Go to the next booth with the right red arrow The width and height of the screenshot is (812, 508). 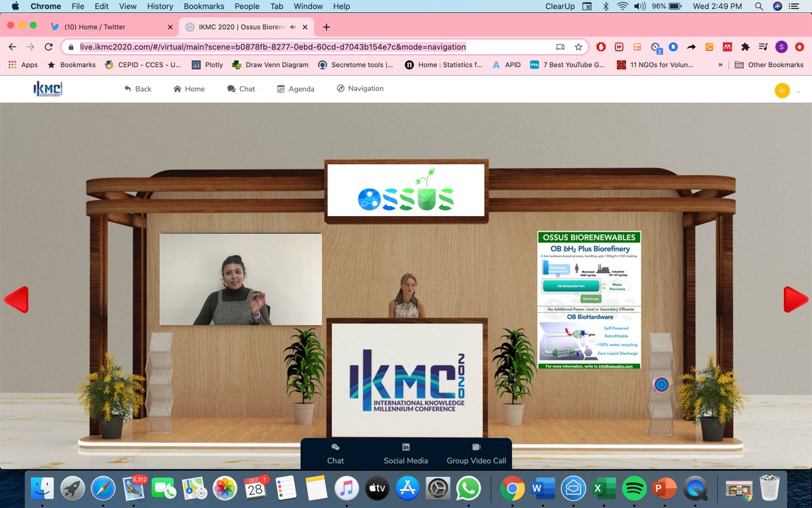coord(796,299)
